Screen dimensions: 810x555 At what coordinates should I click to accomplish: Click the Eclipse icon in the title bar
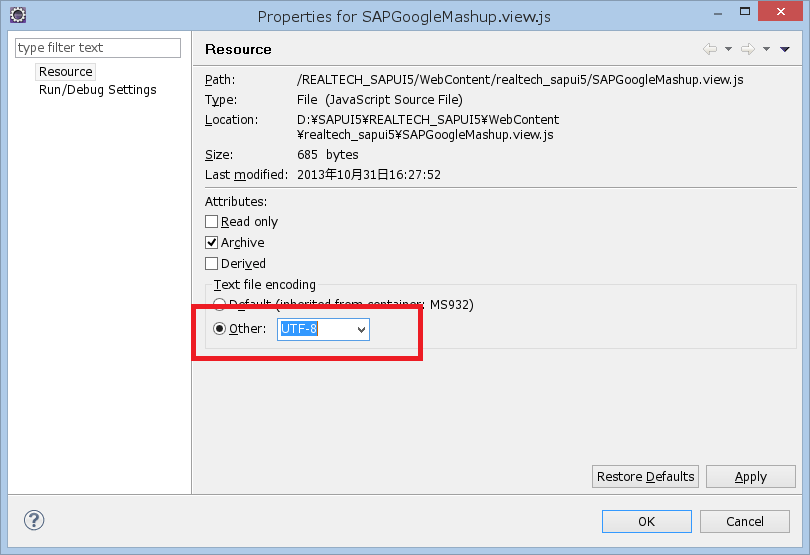coord(18,15)
